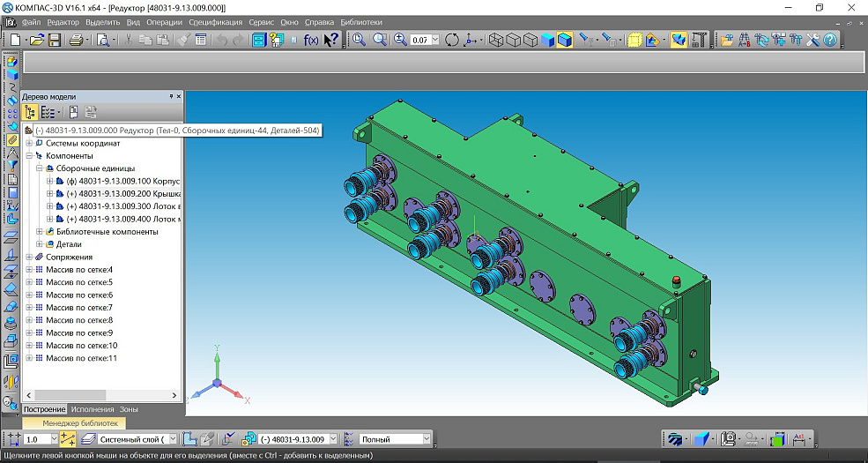This screenshot has height=463, width=868.
Task: Click the Print icon
Action: coord(77,40)
